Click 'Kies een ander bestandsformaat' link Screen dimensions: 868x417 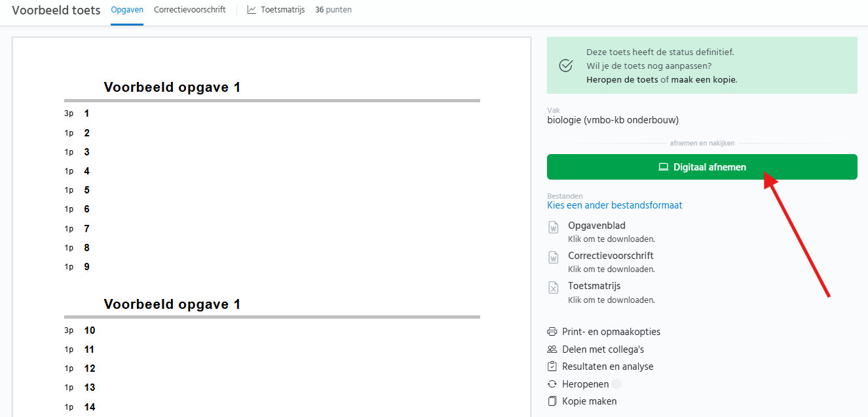click(614, 205)
